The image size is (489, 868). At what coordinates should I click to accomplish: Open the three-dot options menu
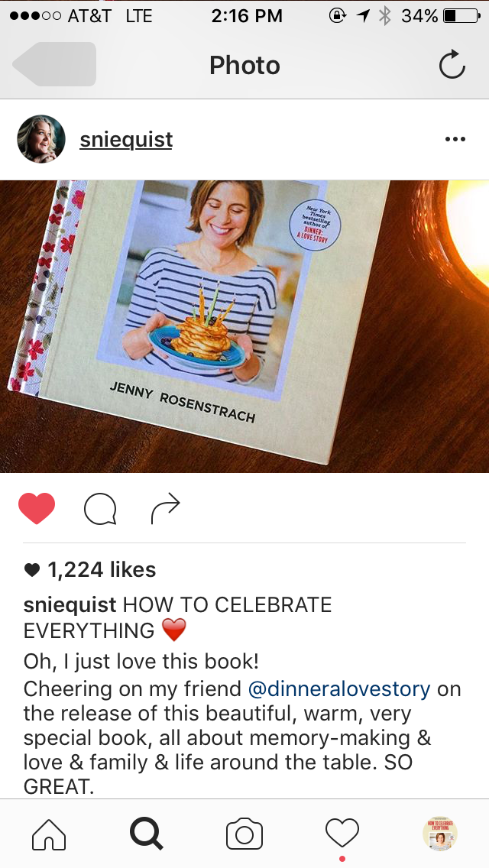pos(455,139)
